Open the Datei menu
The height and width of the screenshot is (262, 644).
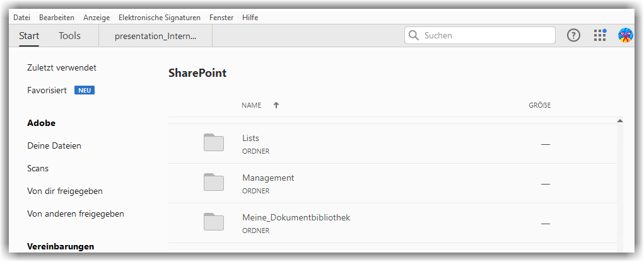click(x=21, y=18)
